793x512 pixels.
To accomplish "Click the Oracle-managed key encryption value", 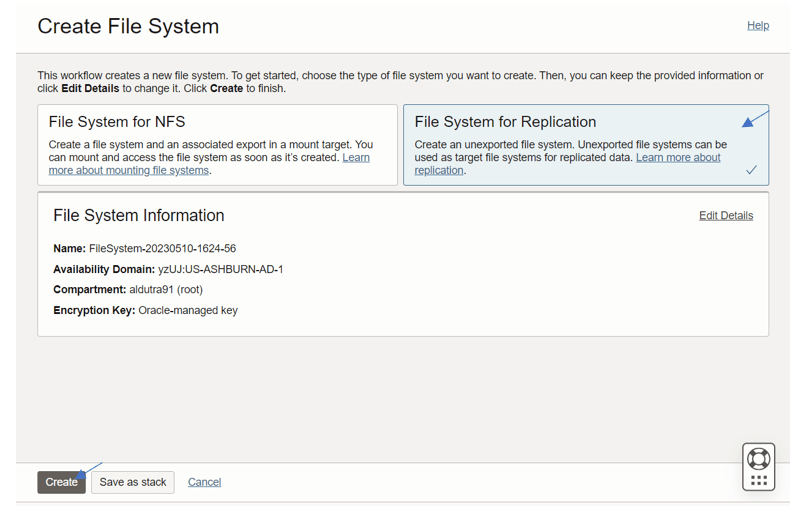I will pos(188,310).
